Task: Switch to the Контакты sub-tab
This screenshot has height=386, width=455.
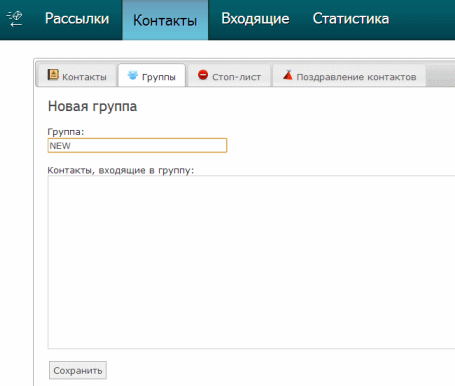Action: click(x=77, y=76)
